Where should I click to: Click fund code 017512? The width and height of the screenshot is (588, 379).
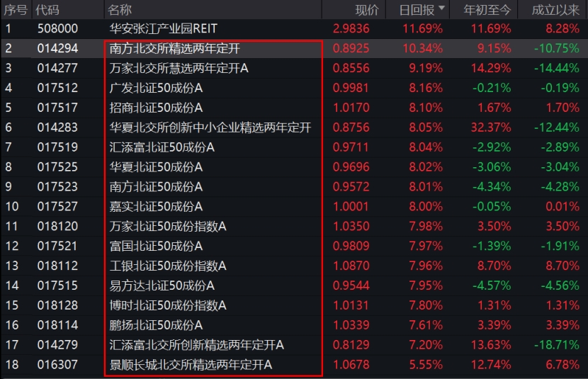click(x=58, y=88)
